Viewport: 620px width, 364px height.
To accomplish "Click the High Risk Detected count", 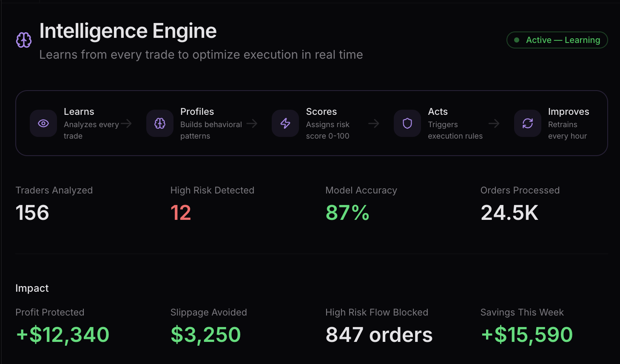I will (180, 213).
